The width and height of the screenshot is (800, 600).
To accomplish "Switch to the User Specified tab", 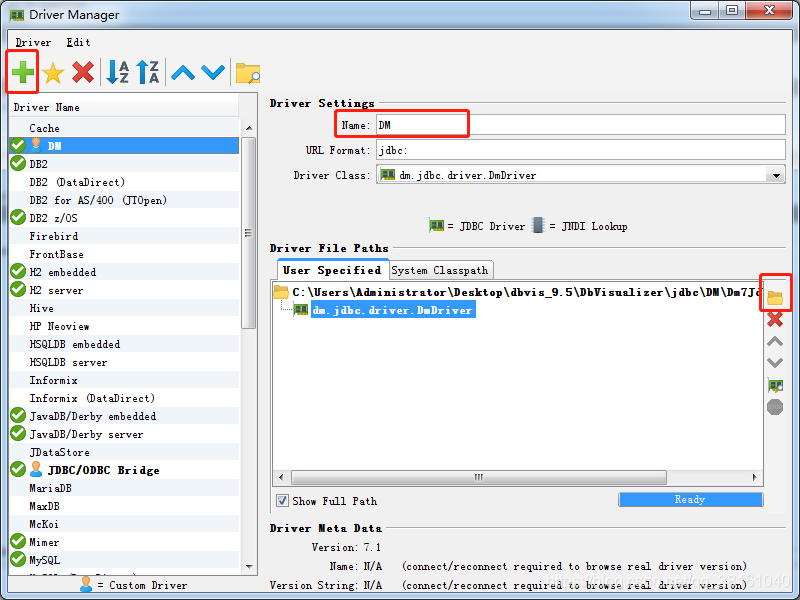I will [x=332, y=270].
